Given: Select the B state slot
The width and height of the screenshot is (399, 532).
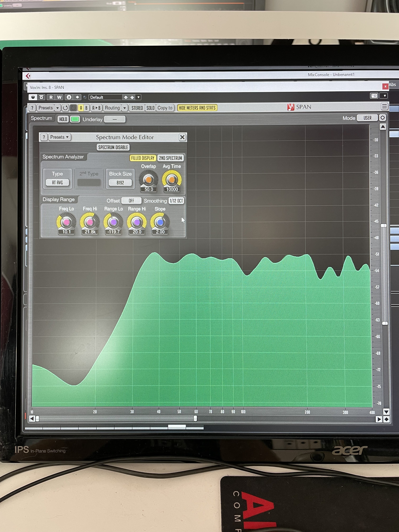Looking at the screenshot, I should (86, 108).
